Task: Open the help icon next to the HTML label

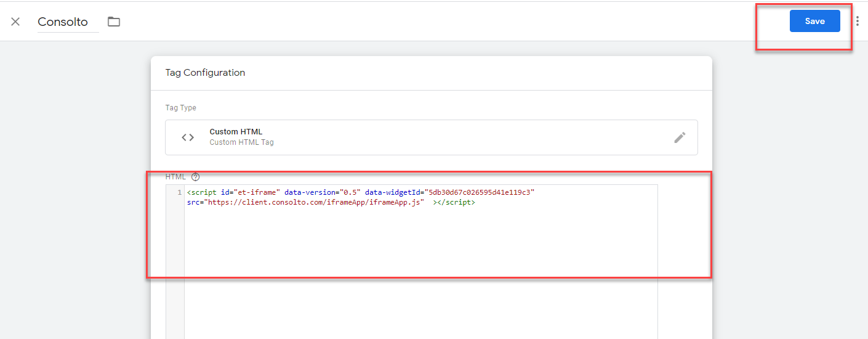Action: [x=196, y=177]
